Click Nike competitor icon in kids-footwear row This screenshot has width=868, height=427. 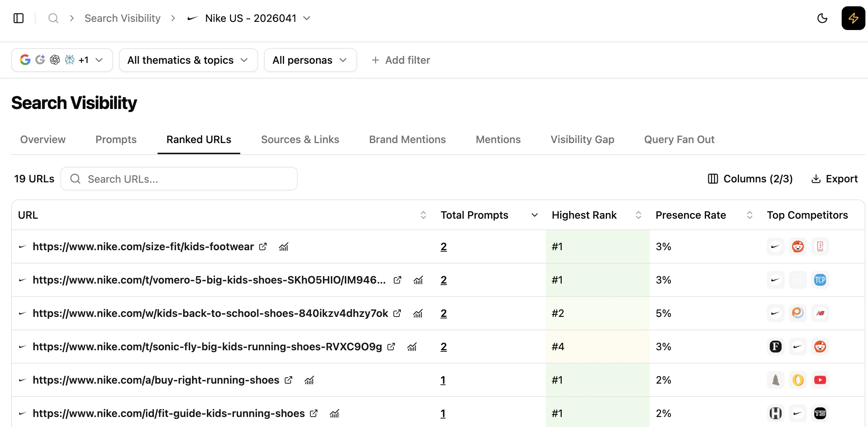point(776,246)
